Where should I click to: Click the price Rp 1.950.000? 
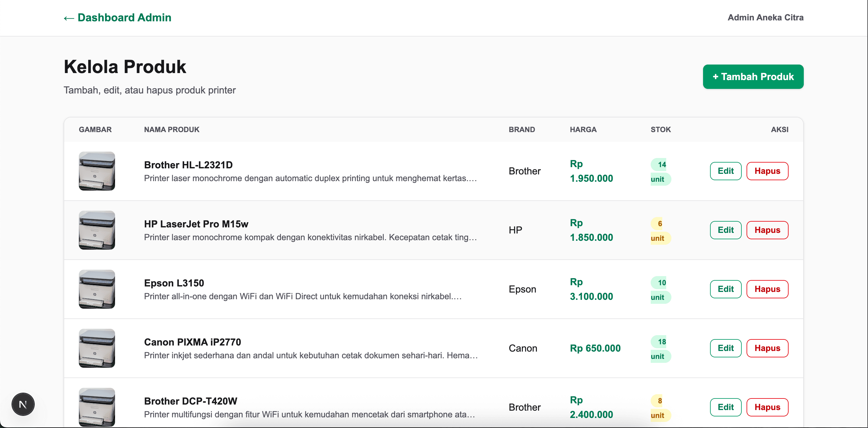(591, 171)
